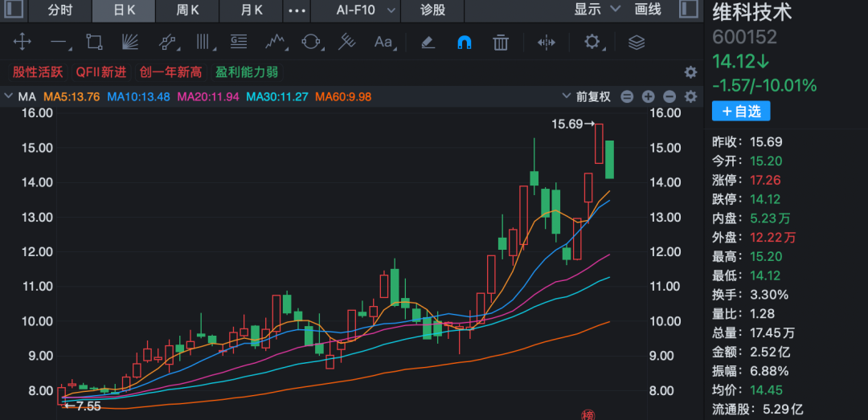This screenshot has height=420, width=868.
Task: Open drawing settings gear in toolbar
Action: click(592, 42)
